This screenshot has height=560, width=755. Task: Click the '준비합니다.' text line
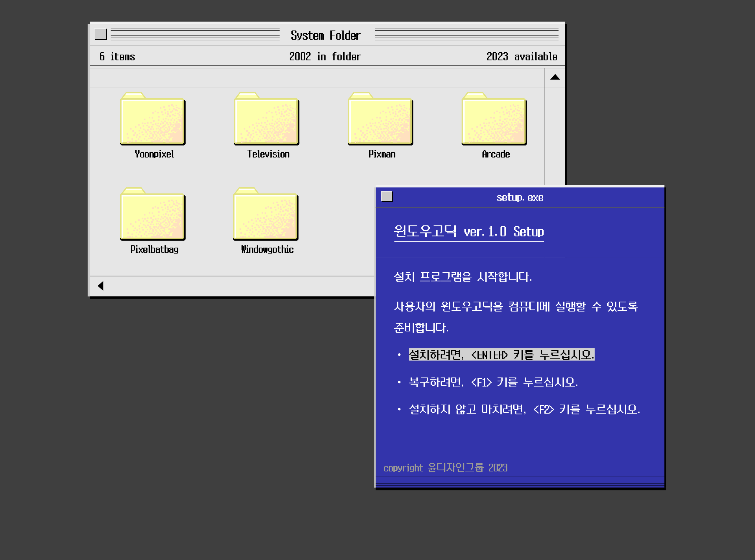tap(421, 327)
